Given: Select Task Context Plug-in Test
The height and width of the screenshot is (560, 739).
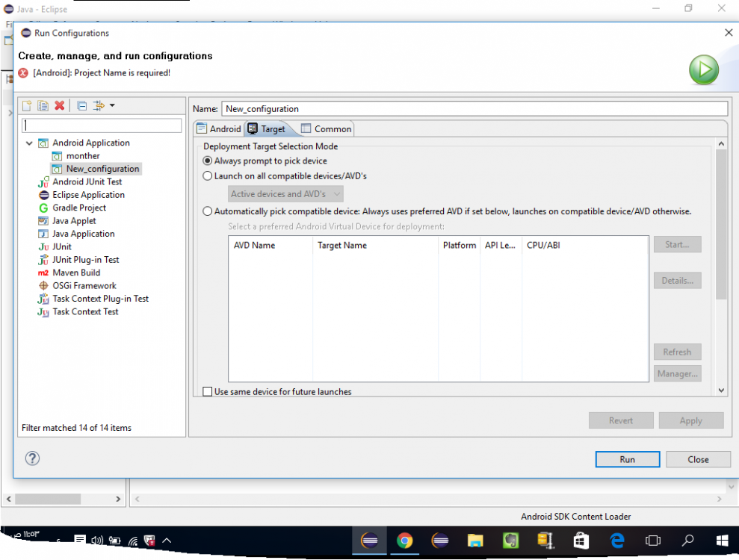Looking at the screenshot, I should 100,299.
